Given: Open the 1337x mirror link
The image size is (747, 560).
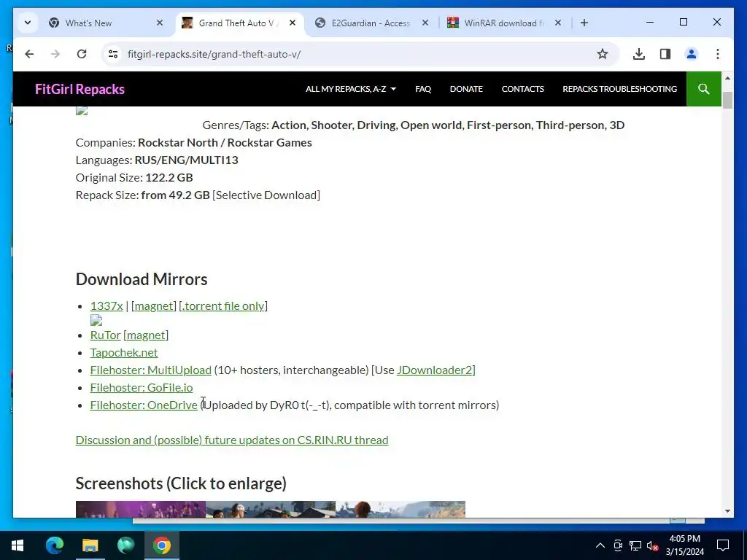Looking at the screenshot, I should coord(107,306).
